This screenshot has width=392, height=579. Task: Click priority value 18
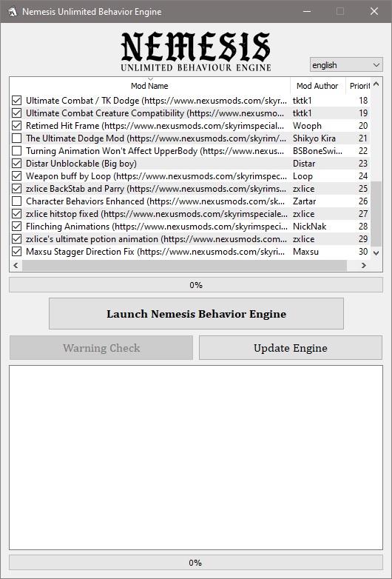[363, 101]
